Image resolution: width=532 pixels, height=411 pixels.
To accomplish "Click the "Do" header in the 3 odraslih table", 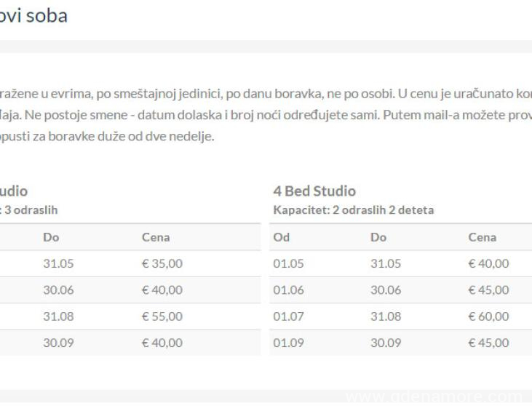I will (51, 237).
